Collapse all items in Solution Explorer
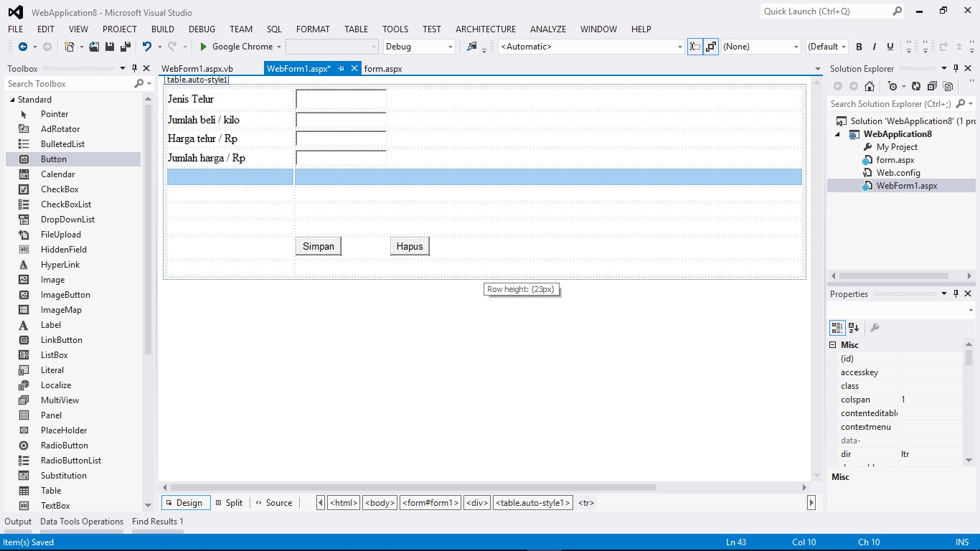Screen dimensions: 980x551 coord(931,86)
